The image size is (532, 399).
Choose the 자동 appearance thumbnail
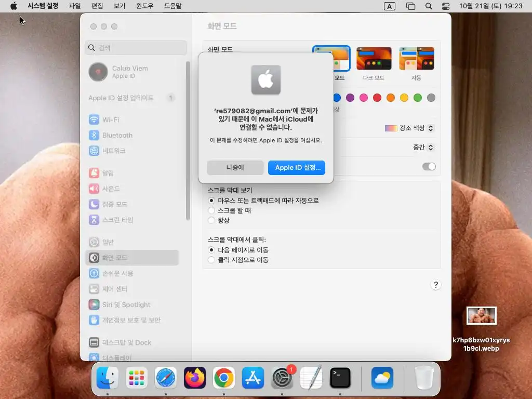coord(417,59)
